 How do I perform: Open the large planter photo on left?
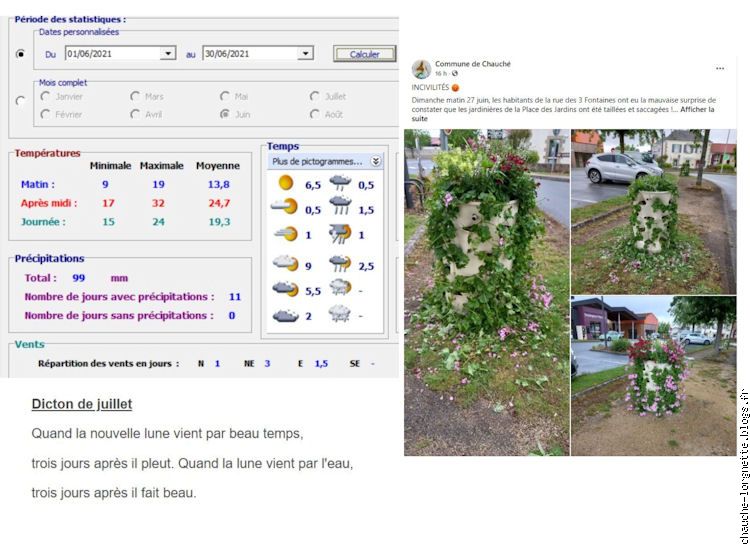pyautogui.click(x=486, y=292)
